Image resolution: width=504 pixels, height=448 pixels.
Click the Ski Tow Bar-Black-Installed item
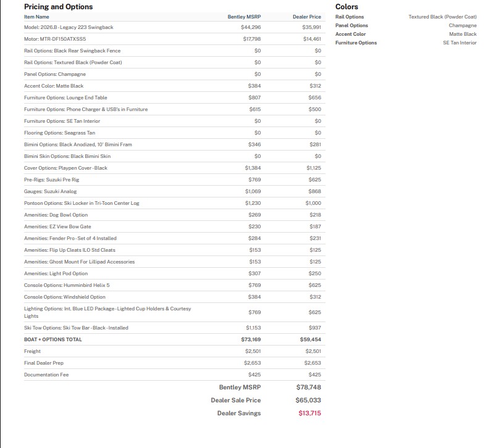point(76,328)
